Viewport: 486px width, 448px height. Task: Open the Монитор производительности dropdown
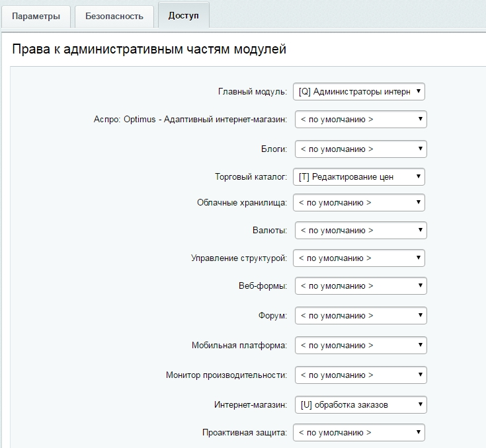click(361, 375)
